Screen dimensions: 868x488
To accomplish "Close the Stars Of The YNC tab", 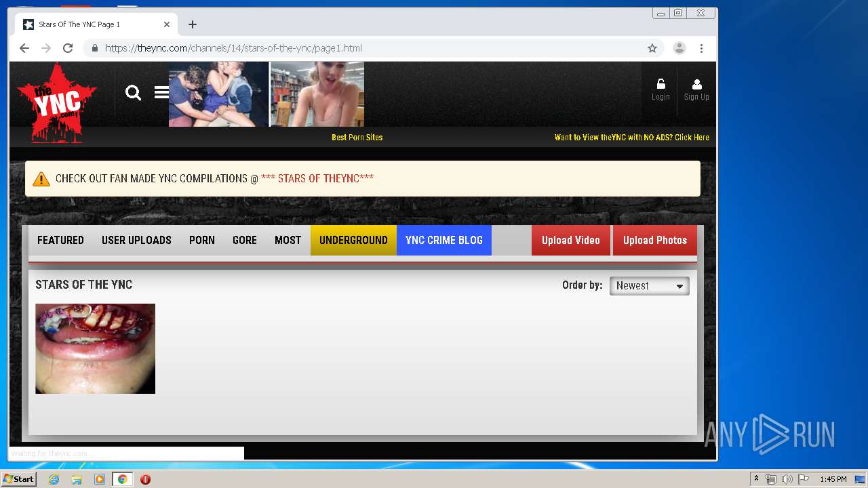I will pyautogui.click(x=167, y=24).
